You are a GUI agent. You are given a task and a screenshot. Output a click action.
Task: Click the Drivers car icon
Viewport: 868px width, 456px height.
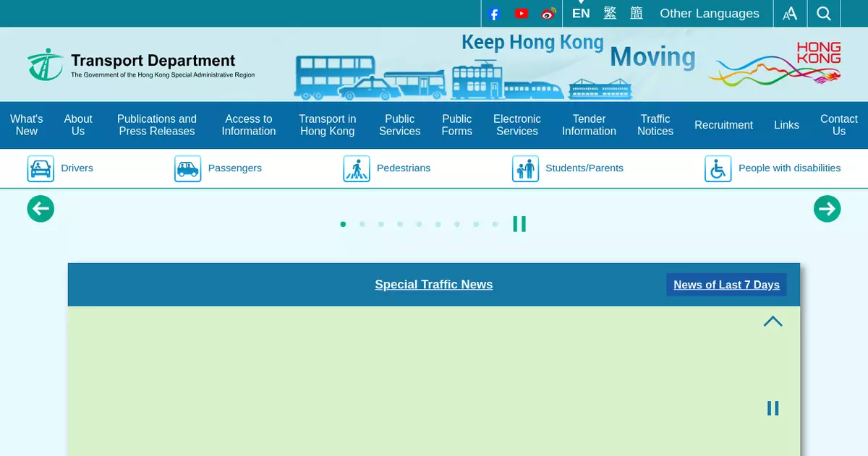click(x=41, y=168)
